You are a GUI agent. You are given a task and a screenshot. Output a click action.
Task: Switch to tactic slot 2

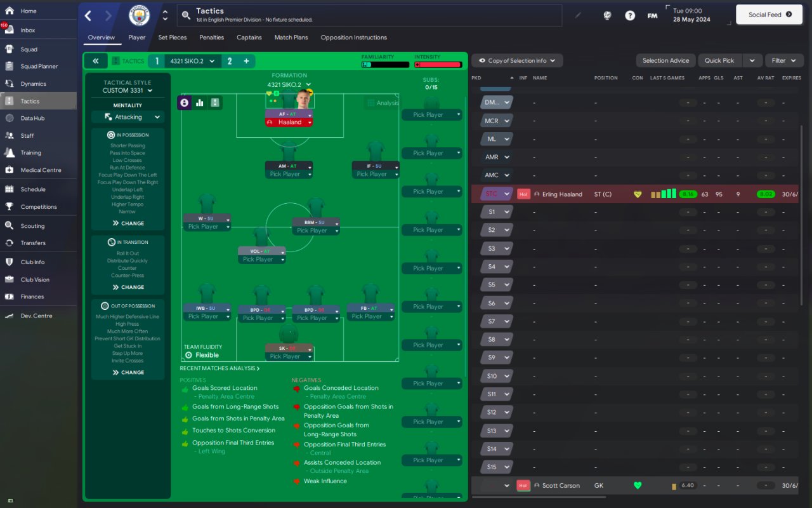tap(230, 61)
